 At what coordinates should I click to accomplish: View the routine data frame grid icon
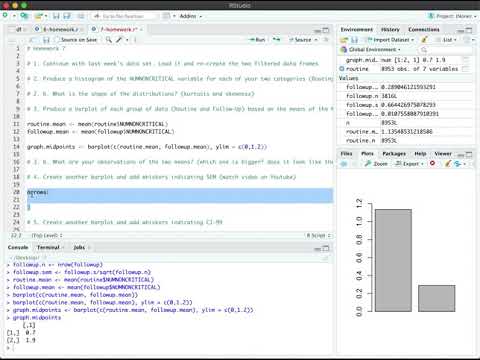point(466,69)
